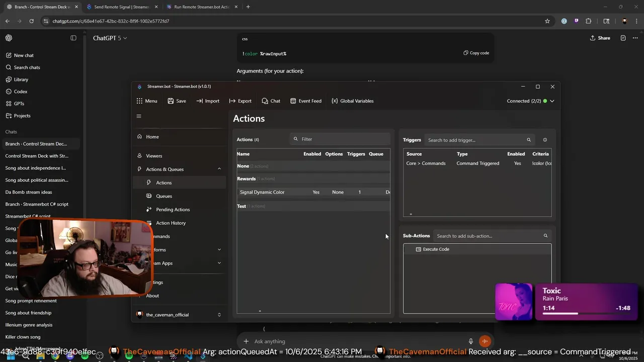
Task: Toggle the Test action group
Action: (313, 206)
